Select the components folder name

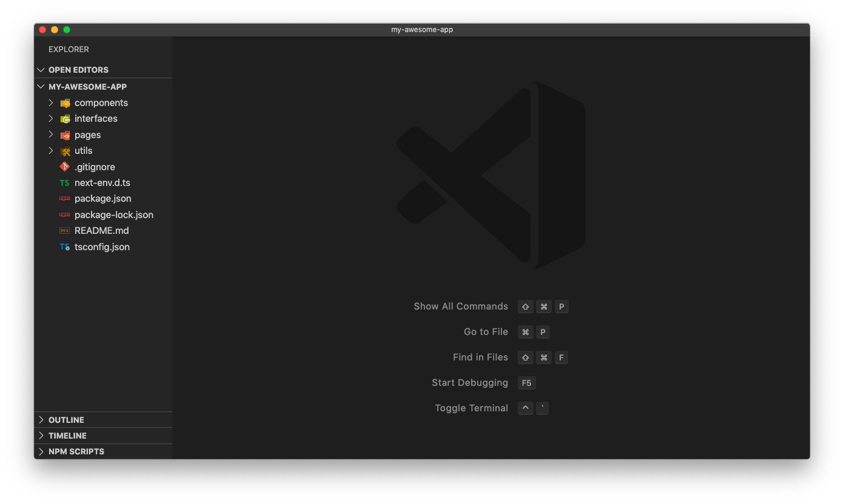[101, 103]
